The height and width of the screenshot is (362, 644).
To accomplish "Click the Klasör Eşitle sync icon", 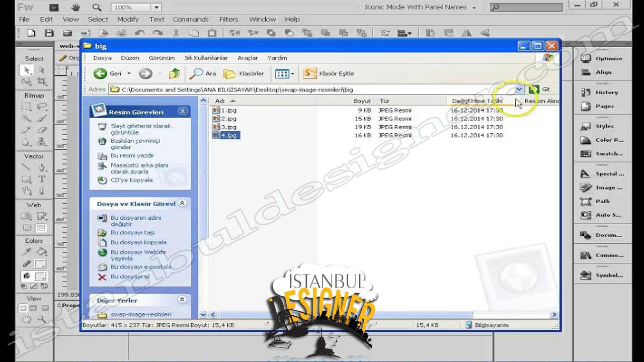I will click(309, 73).
